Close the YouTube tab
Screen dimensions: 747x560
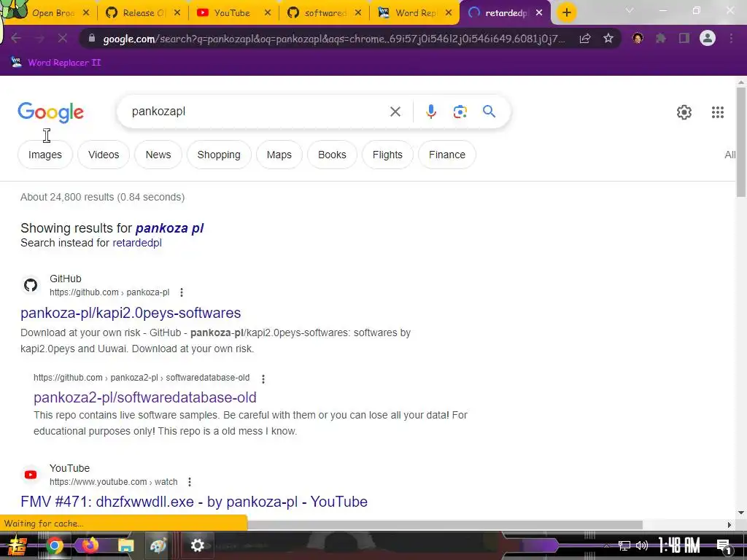[x=268, y=13]
